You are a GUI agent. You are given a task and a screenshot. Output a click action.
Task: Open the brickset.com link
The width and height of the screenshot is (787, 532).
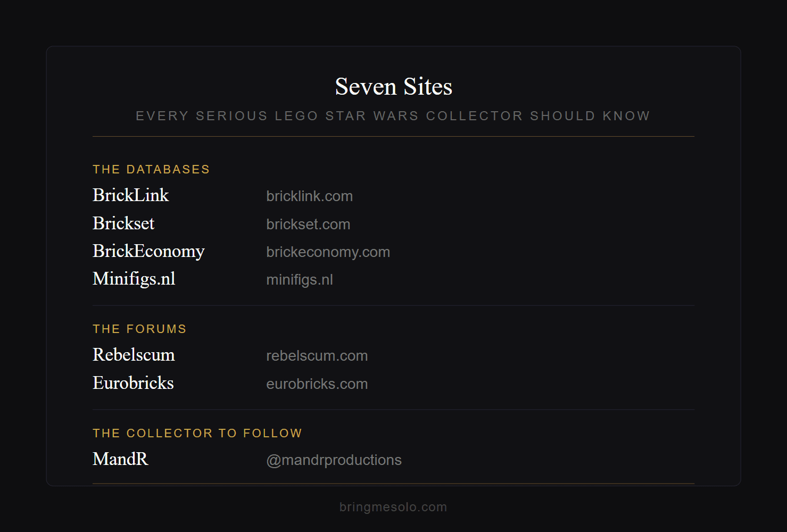coord(308,225)
